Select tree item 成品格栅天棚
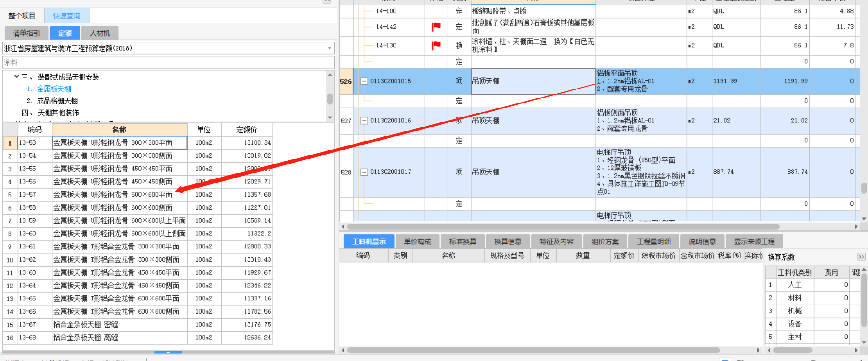This screenshot has width=868, height=361. 57,101
